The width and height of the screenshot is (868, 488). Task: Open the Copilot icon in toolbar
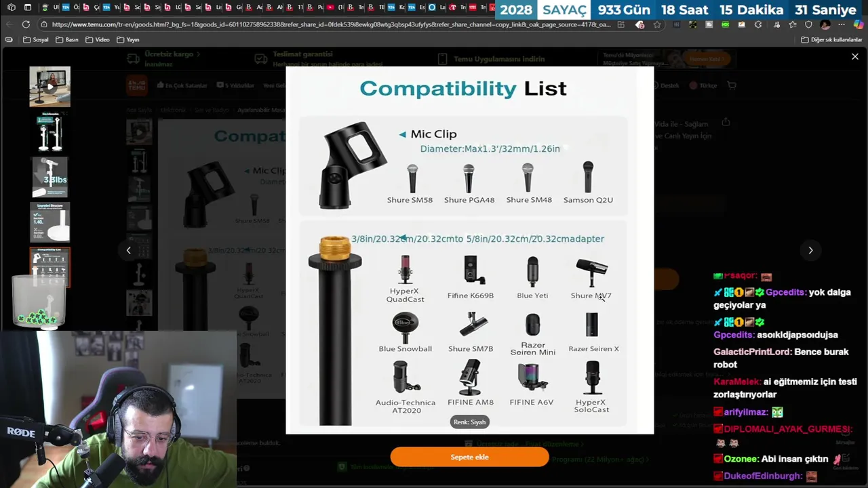pos(858,24)
